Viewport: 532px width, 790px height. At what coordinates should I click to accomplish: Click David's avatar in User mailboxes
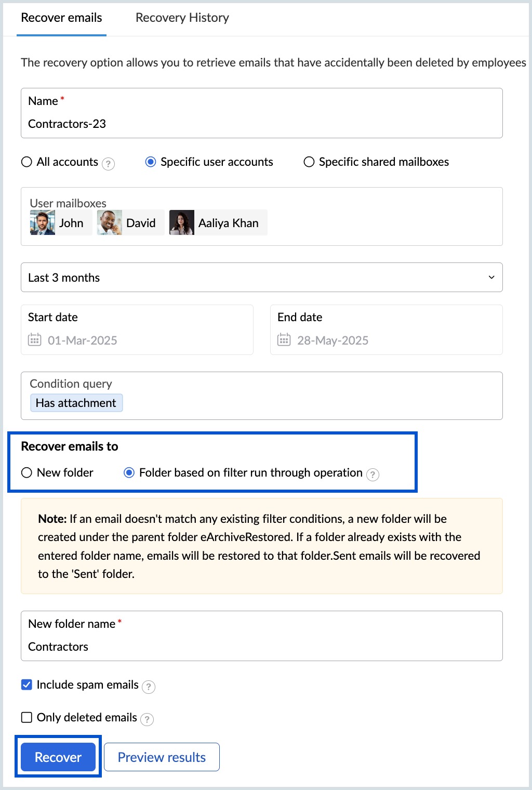[110, 222]
